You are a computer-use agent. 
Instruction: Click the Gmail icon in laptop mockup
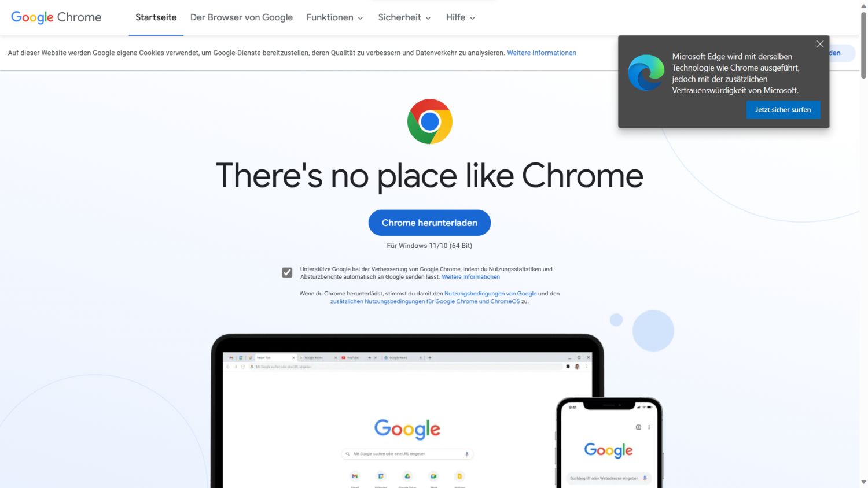(355, 476)
